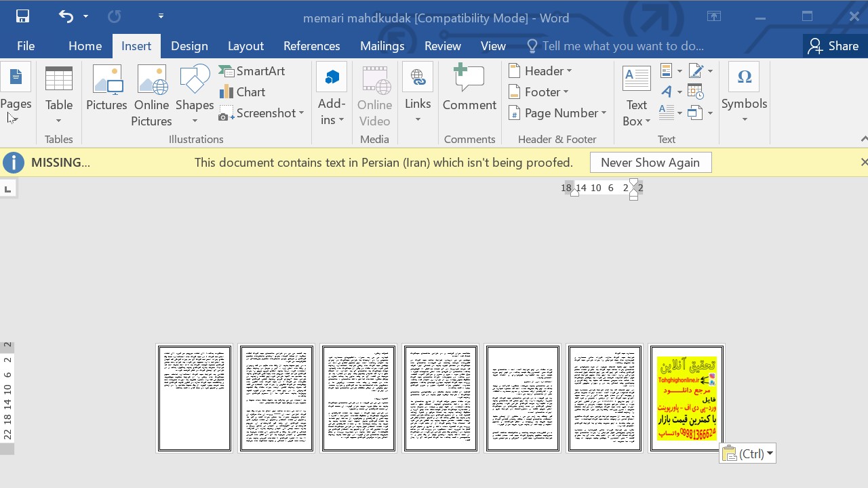Add a Drop Cap
Viewport: 868px width, 488px height.
(671, 113)
